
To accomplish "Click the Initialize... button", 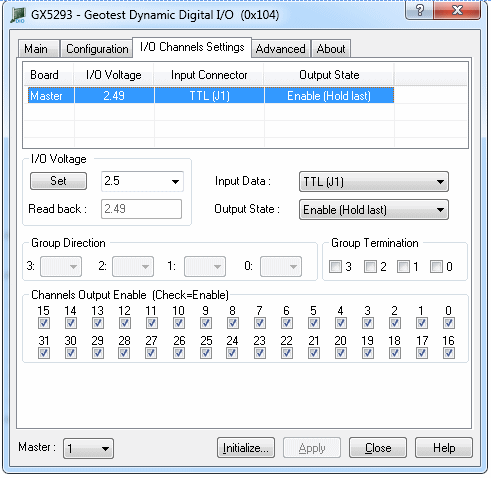I will click(246, 448).
